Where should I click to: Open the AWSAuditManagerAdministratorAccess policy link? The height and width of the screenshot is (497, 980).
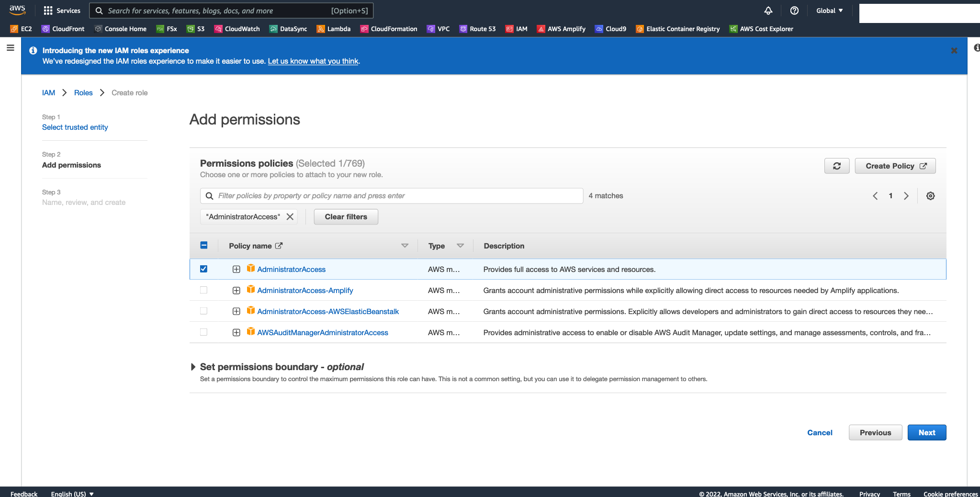tap(323, 333)
